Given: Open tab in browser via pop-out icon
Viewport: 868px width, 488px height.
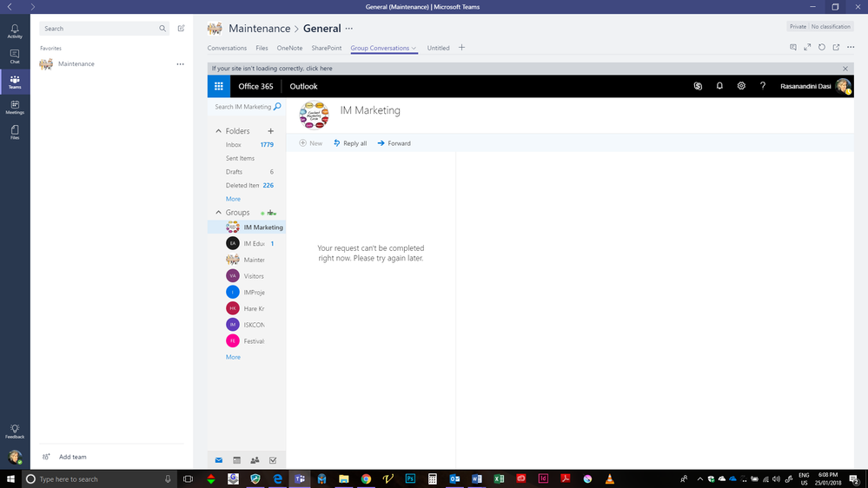Looking at the screenshot, I should coord(836,48).
